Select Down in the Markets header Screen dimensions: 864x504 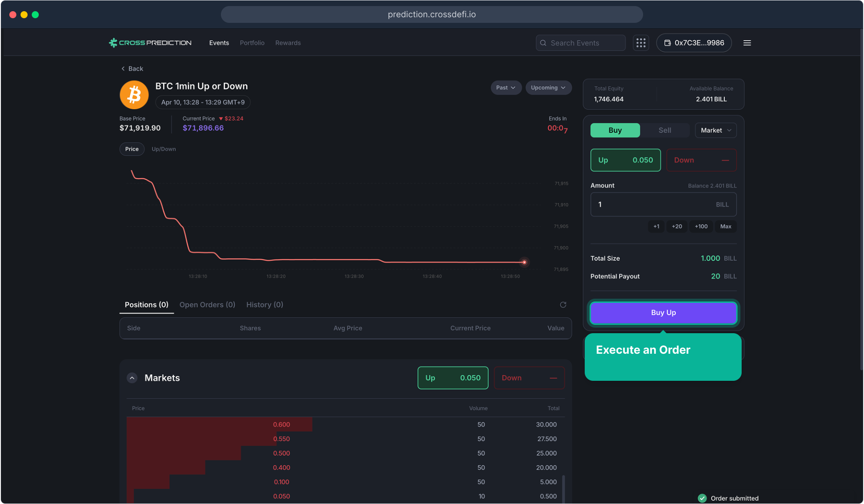[x=529, y=378]
